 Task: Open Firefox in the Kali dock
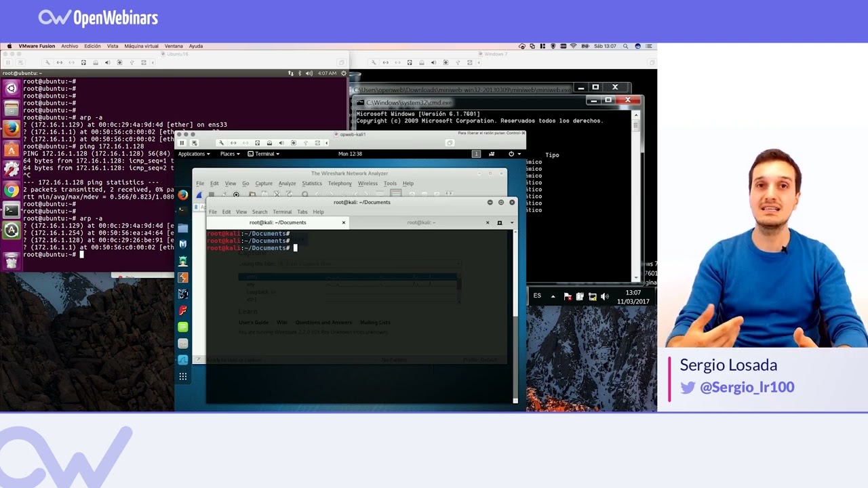(182, 195)
